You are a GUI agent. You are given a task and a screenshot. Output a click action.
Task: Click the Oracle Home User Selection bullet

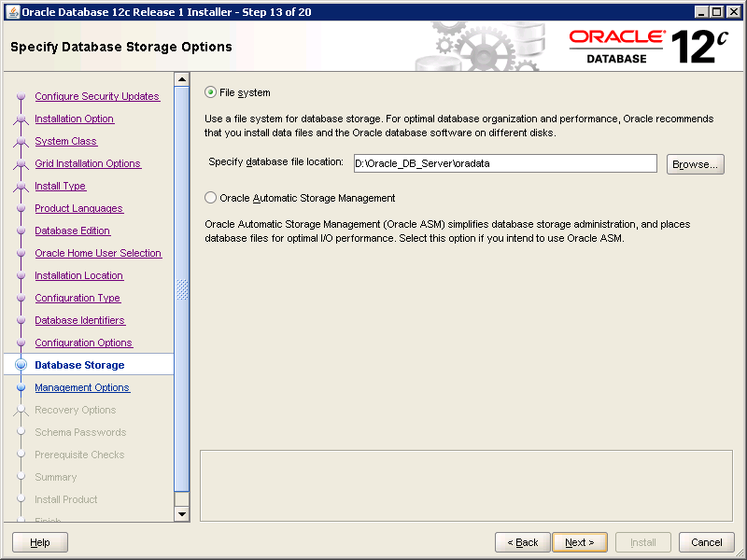21,253
